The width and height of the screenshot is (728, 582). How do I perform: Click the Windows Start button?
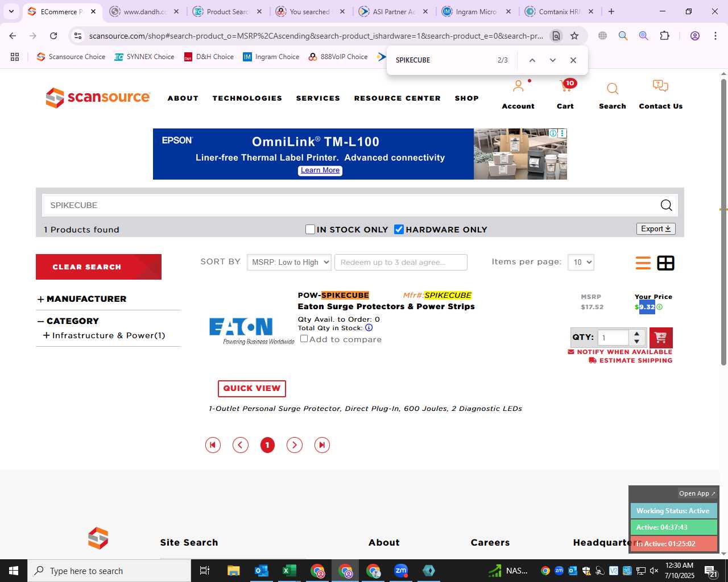(14, 571)
